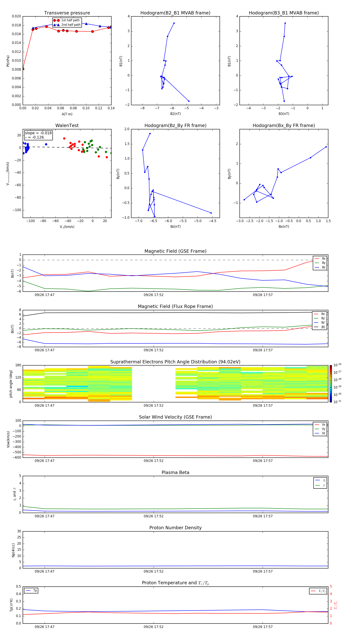The image size is (351, 644).
Task: Click 'Magnetic Field (Flux Rope Frame)' title
Action: [x=175, y=307]
